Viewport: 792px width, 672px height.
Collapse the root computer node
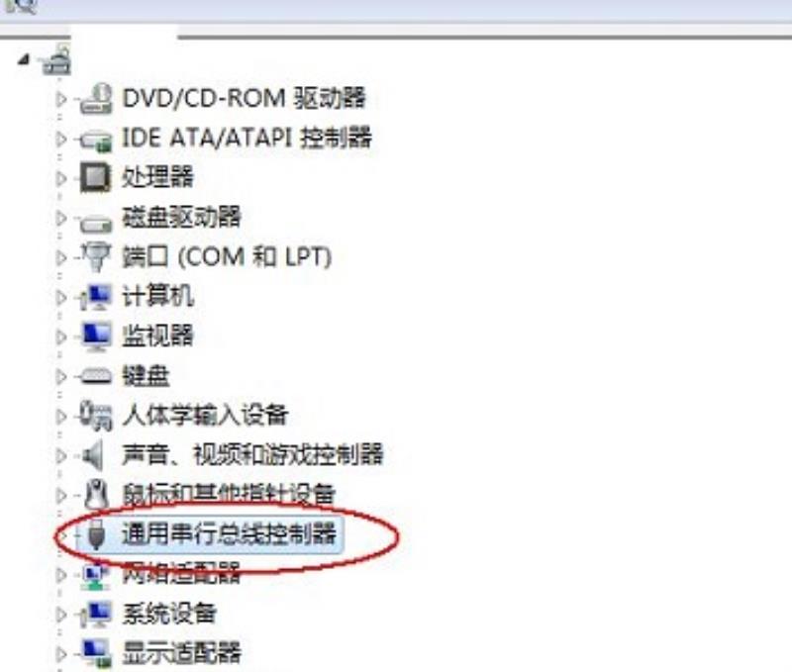pyautogui.click(x=23, y=60)
